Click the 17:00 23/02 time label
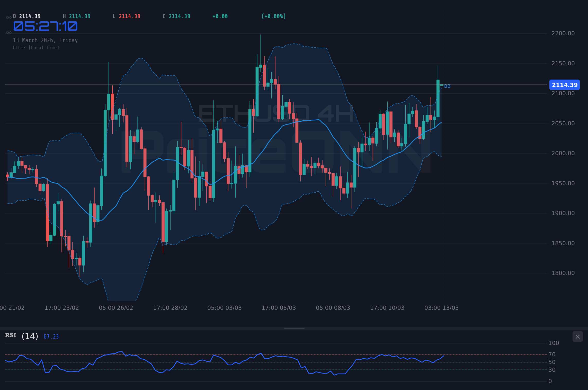 (x=62, y=308)
